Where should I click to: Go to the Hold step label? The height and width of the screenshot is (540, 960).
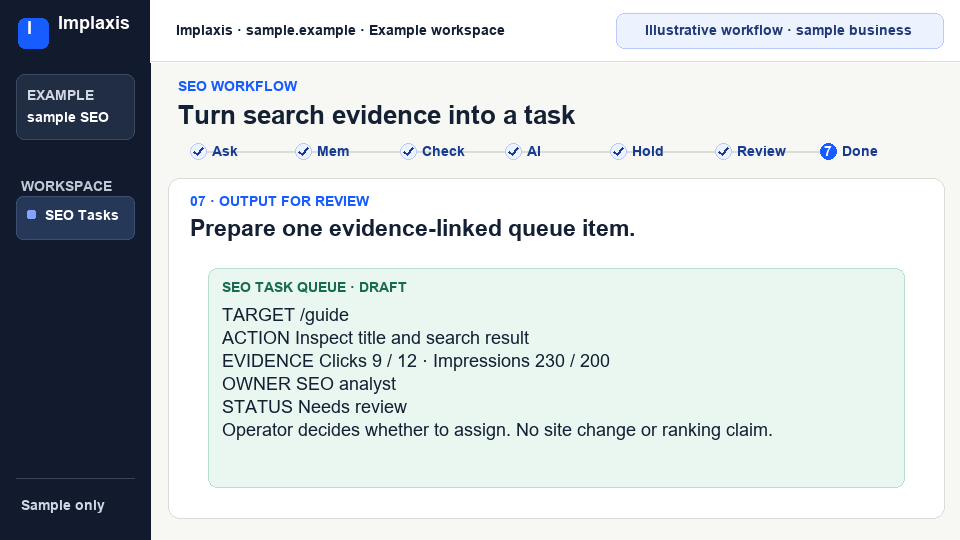648,151
